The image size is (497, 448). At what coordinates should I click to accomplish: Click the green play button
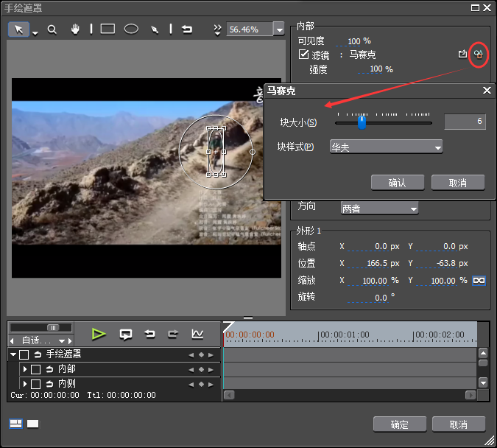[99, 334]
